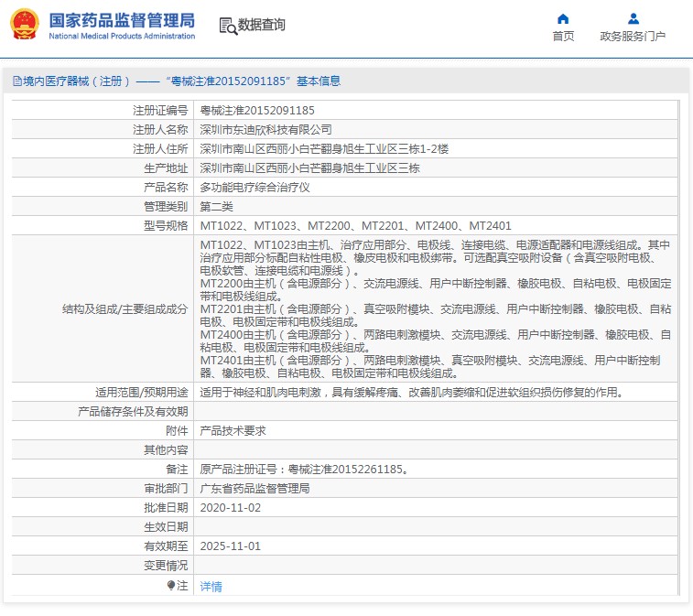Click approving department 广东省药品监督管理局
Viewport: 693px width, 616px height.
pos(254,489)
